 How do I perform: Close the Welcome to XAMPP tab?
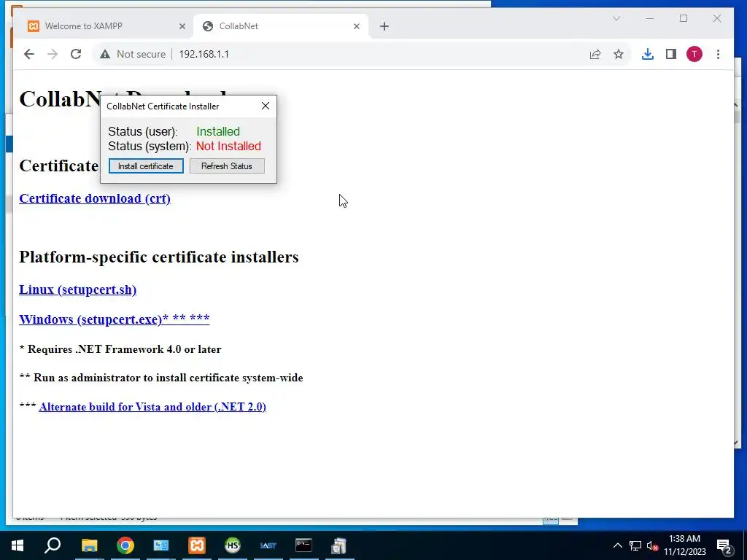coord(182,26)
